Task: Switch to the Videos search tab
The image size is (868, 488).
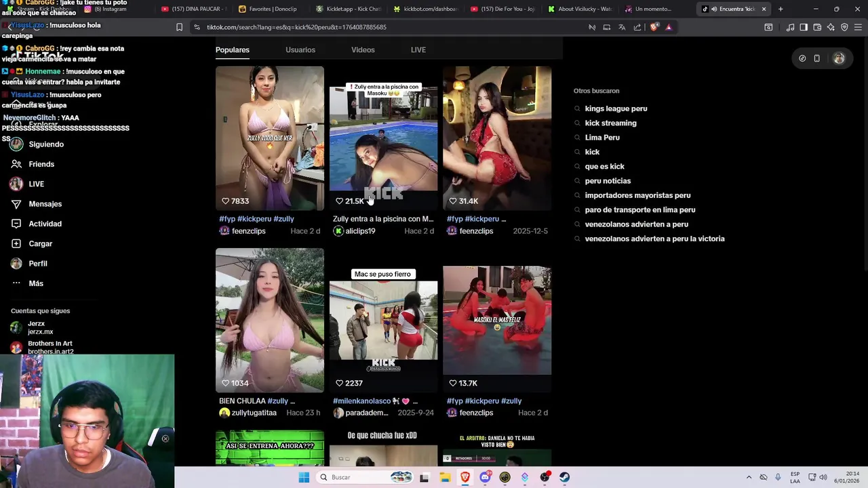Action: click(363, 50)
